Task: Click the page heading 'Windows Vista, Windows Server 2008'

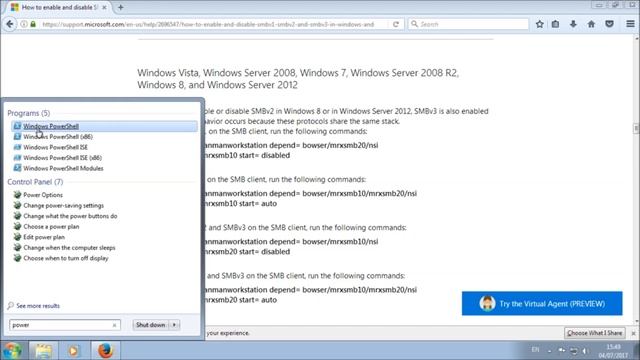Action: (x=298, y=79)
